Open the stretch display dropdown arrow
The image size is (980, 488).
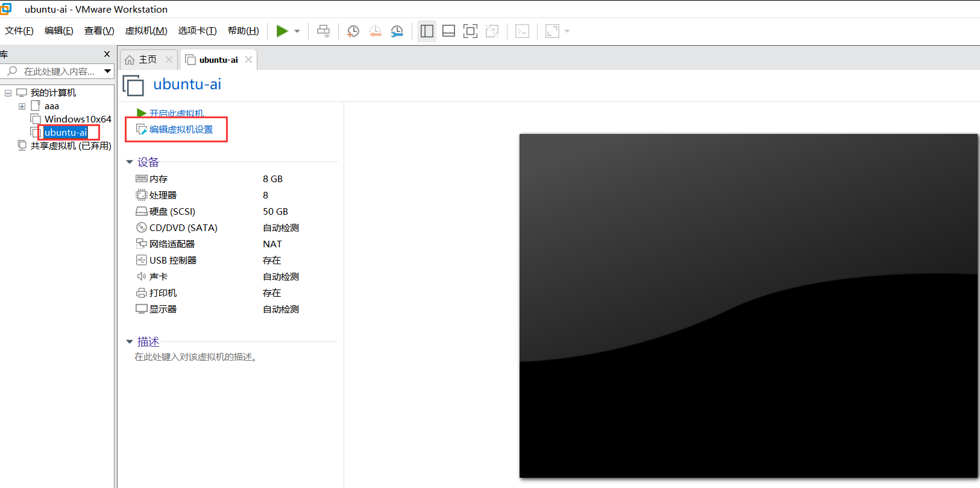pos(567,31)
